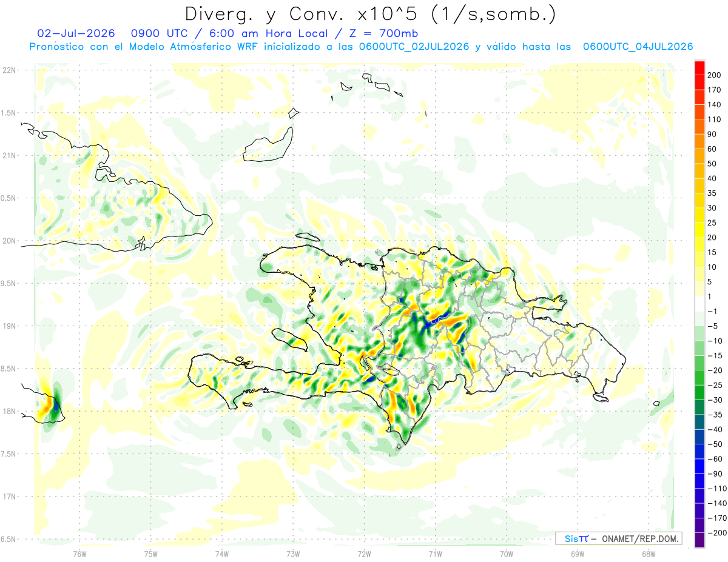Click the '6.5N' latitude label
The height and width of the screenshot is (562, 728).
click(x=9, y=539)
